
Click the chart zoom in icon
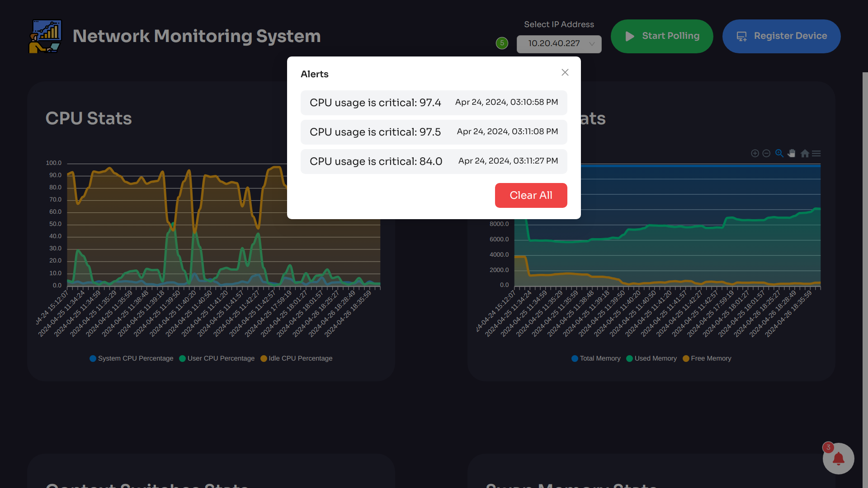pyautogui.click(x=755, y=154)
